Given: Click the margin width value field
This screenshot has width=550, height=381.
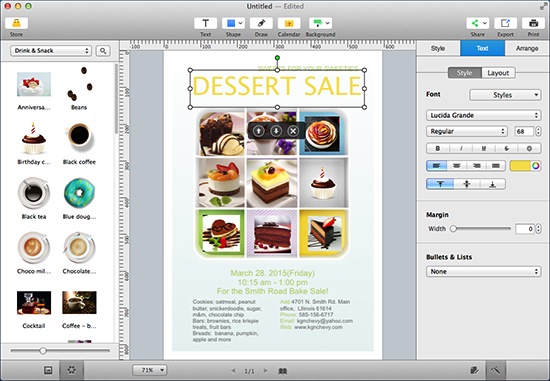Looking at the screenshot, I should click(x=524, y=229).
